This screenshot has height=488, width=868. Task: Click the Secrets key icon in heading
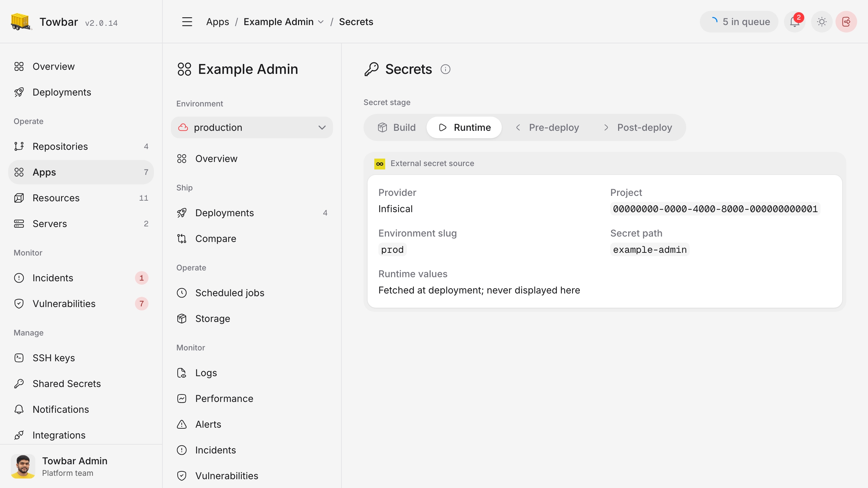372,69
